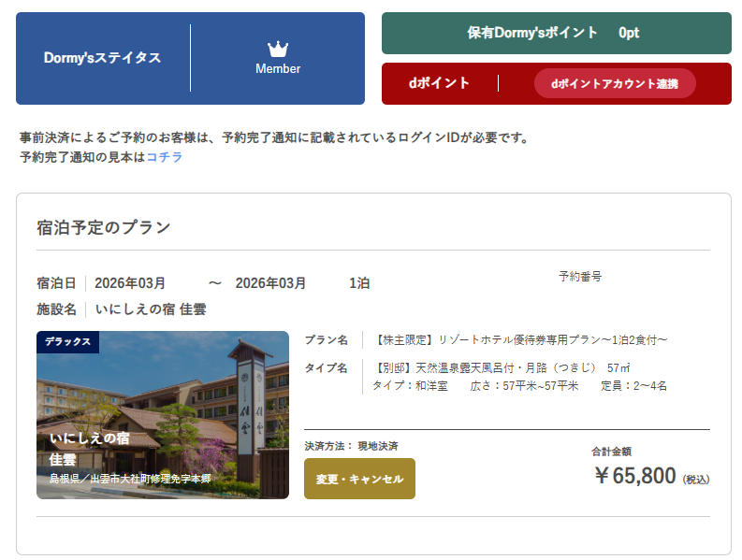Click the デラックス badge on the photo

[x=67, y=342]
